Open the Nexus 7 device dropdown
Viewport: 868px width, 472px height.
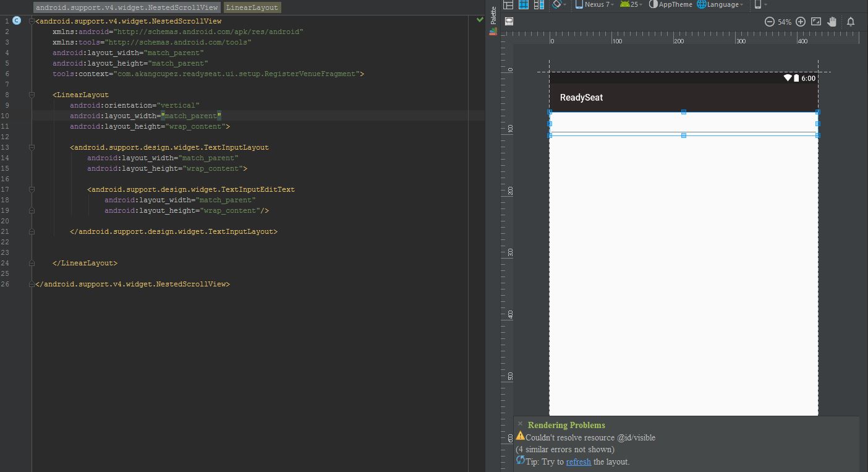click(595, 4)
